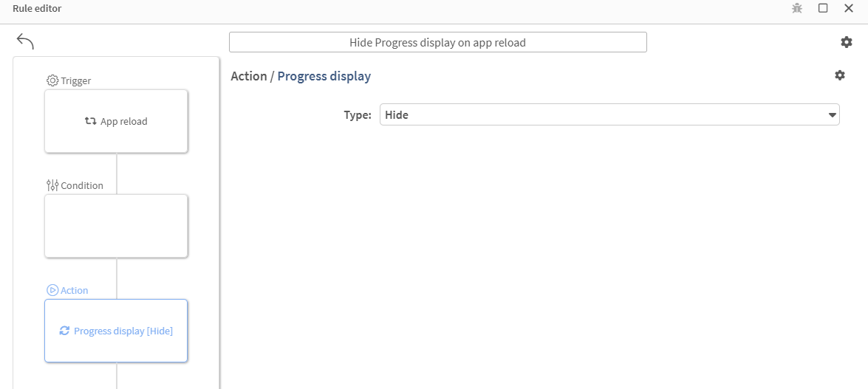Select the empty Condition card
Image resolution: width=868 pixels, height=389 pixels.
coord(116,226)
